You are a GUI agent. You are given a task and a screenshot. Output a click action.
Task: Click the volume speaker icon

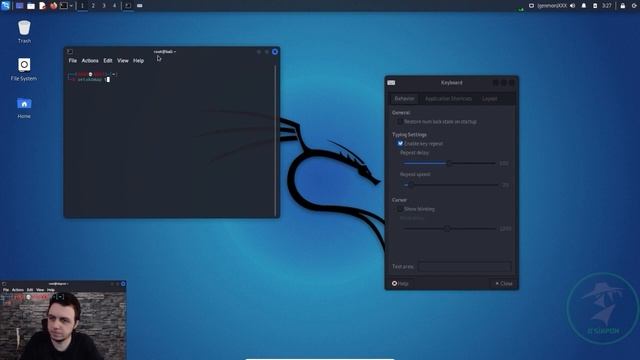(x=573, y=6)
